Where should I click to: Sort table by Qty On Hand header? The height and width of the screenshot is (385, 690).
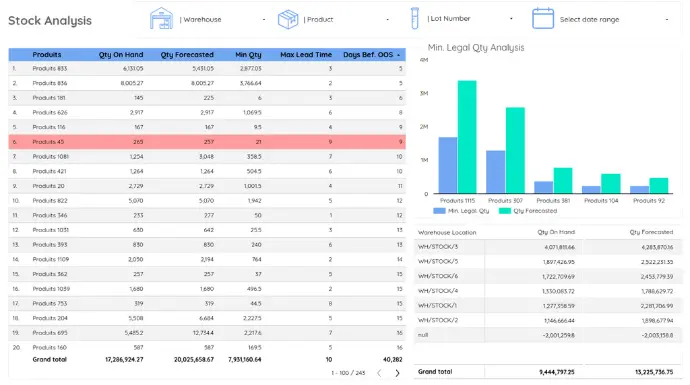point(121,55)
